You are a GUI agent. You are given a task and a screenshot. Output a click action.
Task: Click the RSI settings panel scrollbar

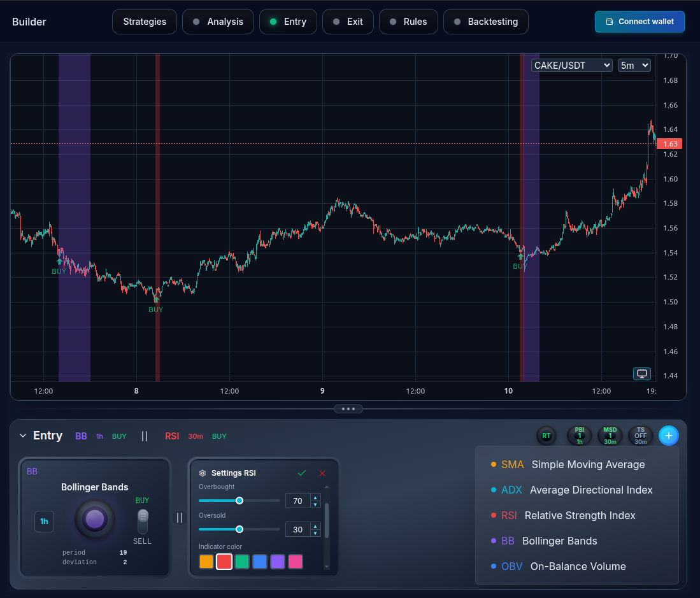point(327,520)
